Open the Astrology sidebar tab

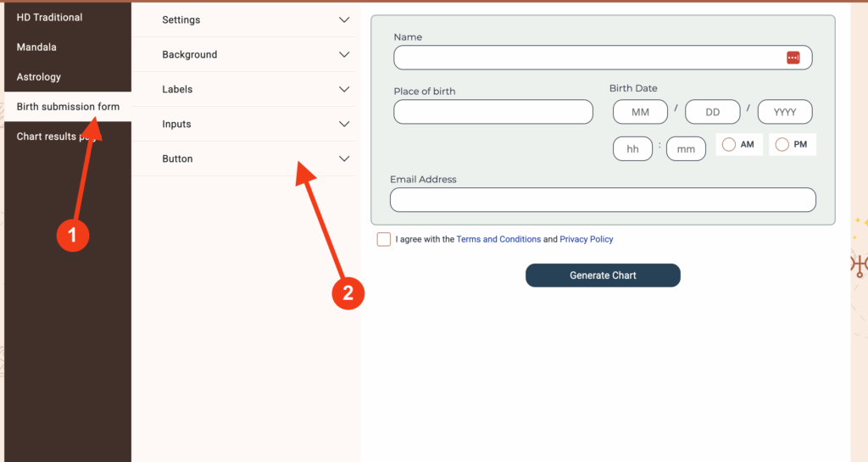tap(39, 76)
